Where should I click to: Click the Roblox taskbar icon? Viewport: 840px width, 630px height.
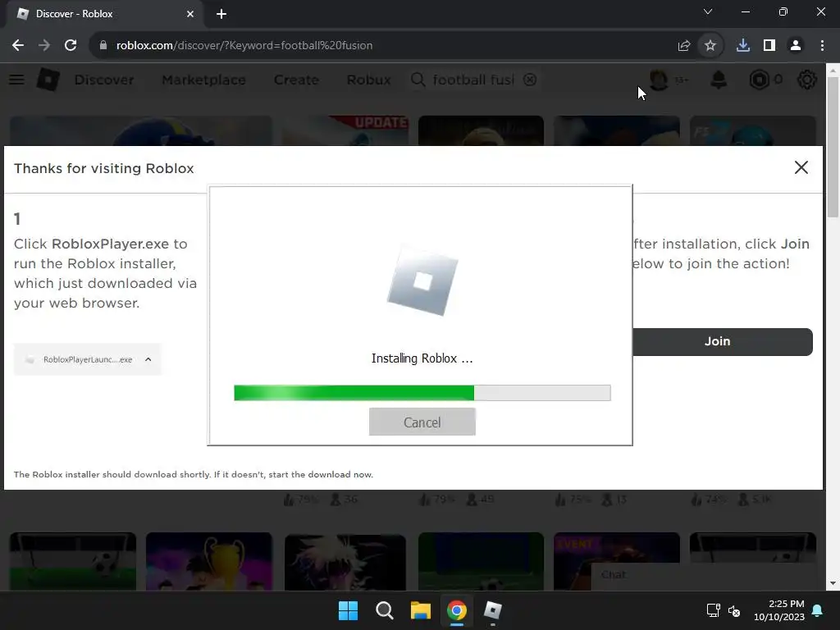[x=492, y=610]
